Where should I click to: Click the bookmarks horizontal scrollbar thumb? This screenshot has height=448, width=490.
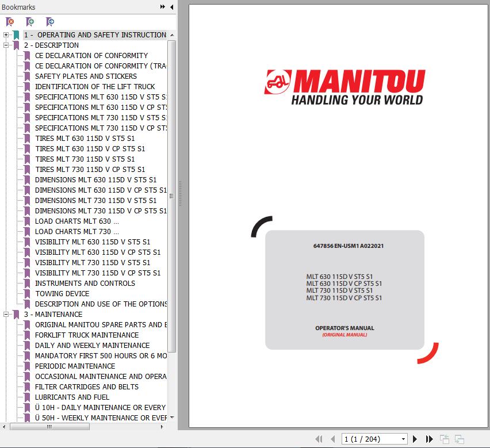click(49, 427)
